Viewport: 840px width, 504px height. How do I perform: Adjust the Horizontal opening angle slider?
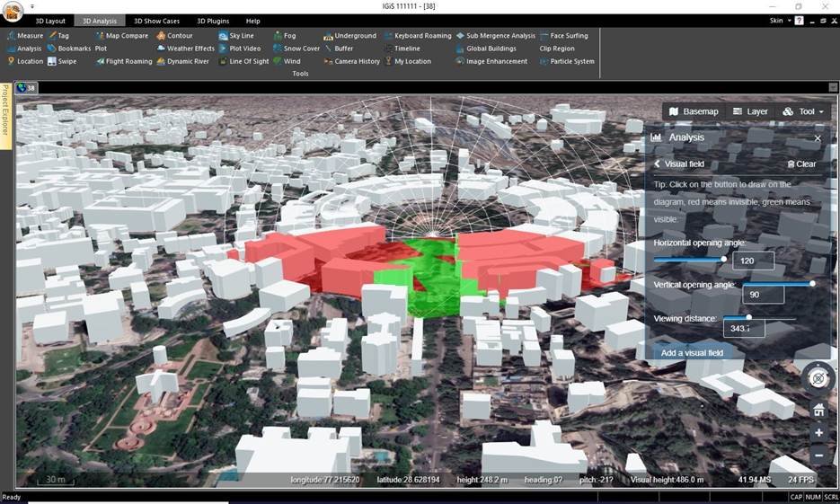coord(723,259)
